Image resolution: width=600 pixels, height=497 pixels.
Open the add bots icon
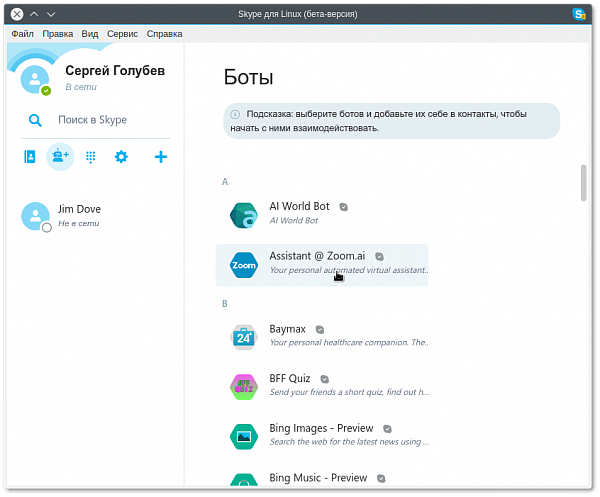[60, 156]
